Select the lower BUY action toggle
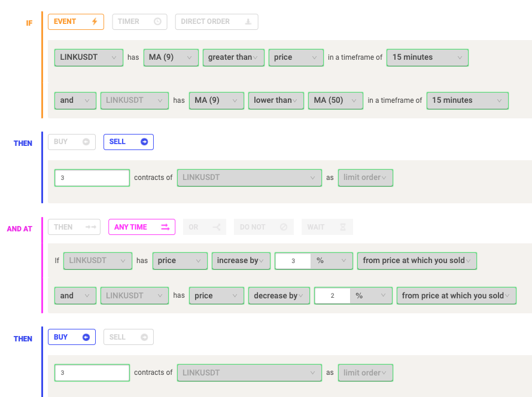 pyautogui.click(x=72, y=337)
